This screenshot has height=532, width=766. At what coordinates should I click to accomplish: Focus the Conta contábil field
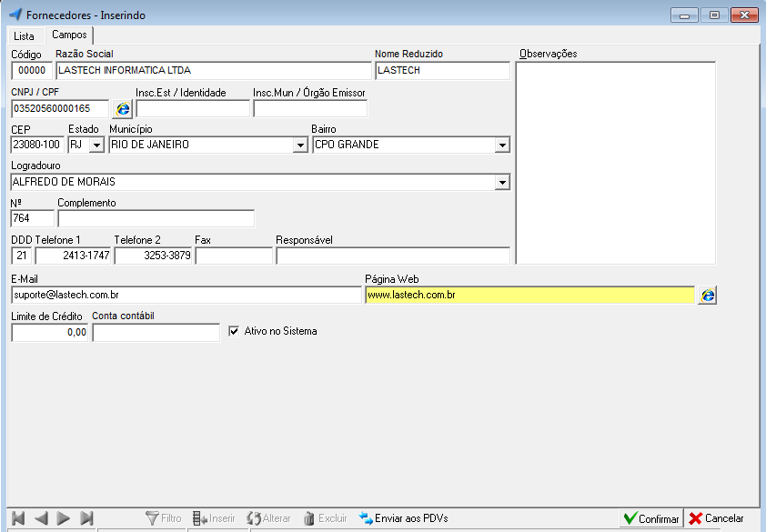pyautogui.click(x=156, y=333)
